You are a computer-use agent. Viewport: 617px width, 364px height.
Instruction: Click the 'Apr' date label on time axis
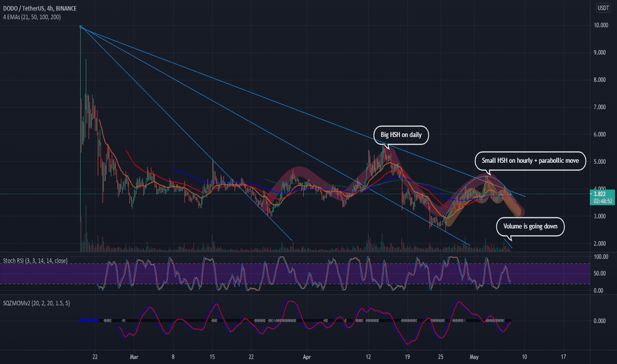(307, 357)
